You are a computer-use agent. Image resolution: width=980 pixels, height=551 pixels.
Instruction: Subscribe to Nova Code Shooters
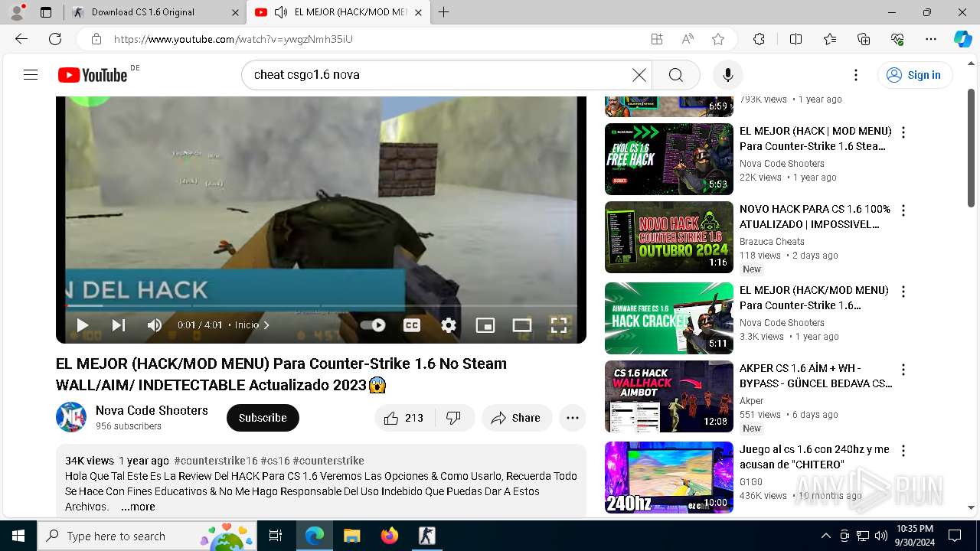263,418
